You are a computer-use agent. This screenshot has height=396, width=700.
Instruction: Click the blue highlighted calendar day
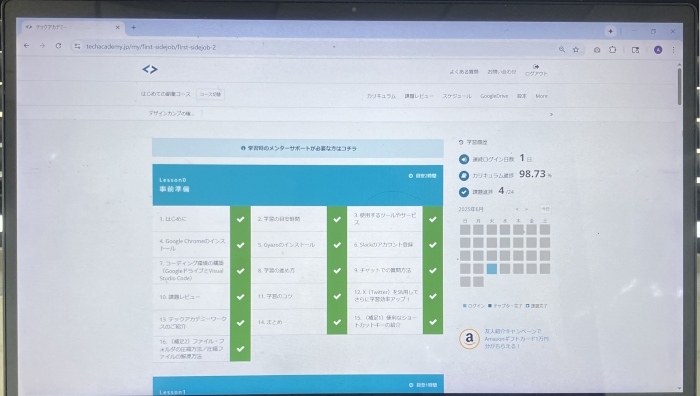pyautogui.click(x=492, y=269)
